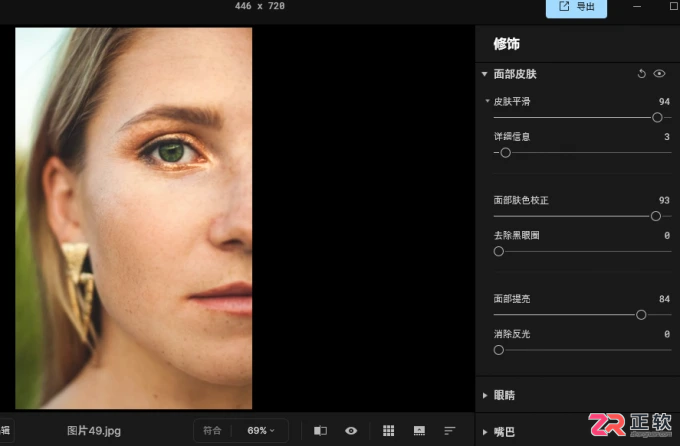The height and width of the screenshot is (446, 680).
Task: Click the before/after compare split icon
Action: [320, 431]
